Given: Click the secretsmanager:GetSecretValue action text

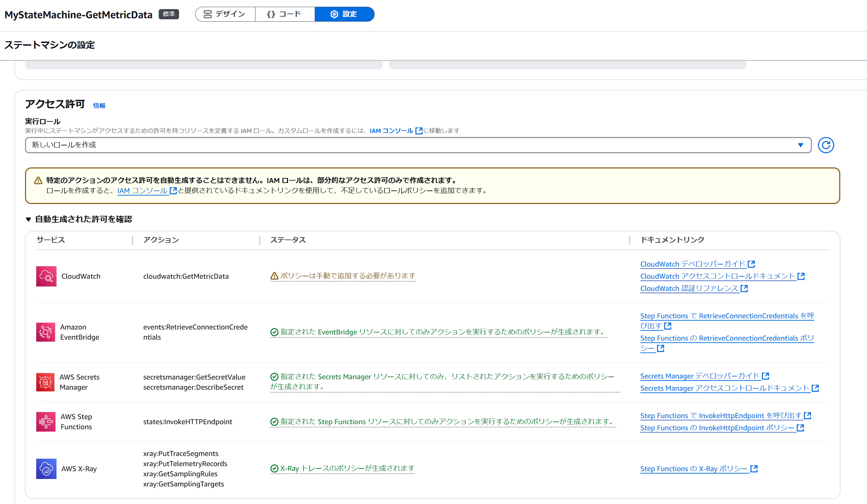Looking at the screenshot, I should 194,377.
